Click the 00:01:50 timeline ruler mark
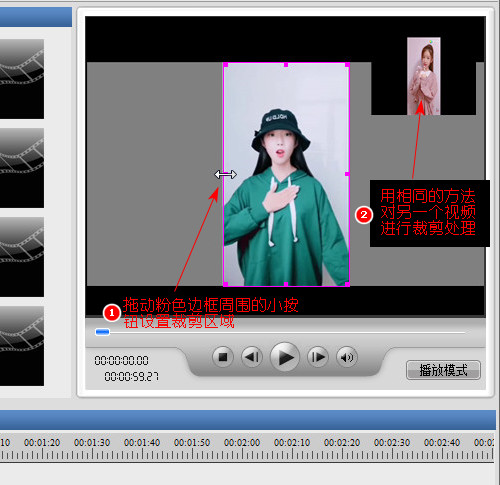This screenshot has height=485, width=500. click(192, 443)
